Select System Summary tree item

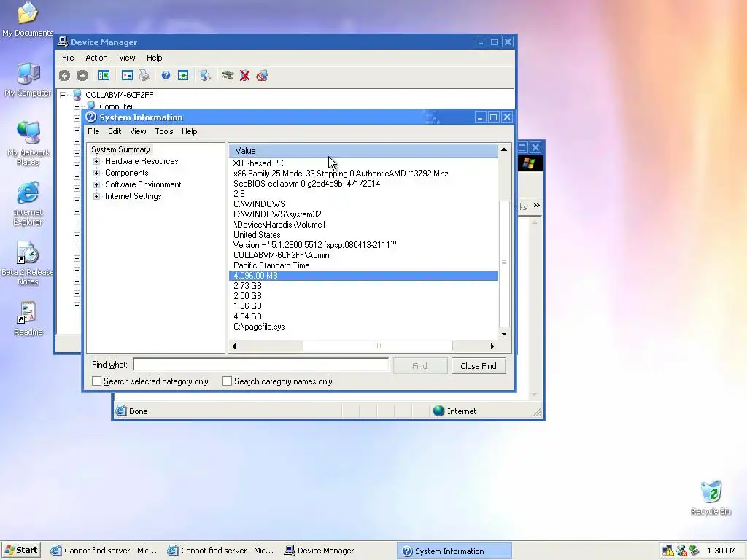click(x=120, y=149)
